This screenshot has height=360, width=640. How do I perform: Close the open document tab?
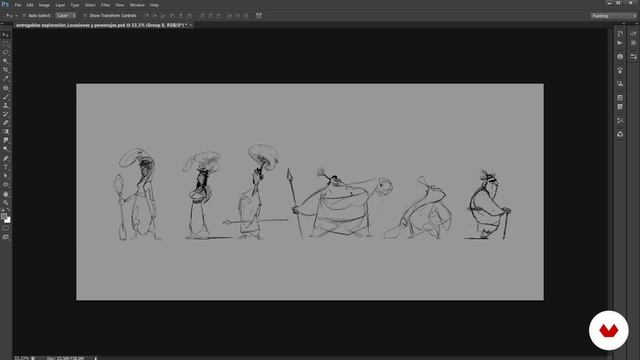pyautogui.click(x=191, y=25)
